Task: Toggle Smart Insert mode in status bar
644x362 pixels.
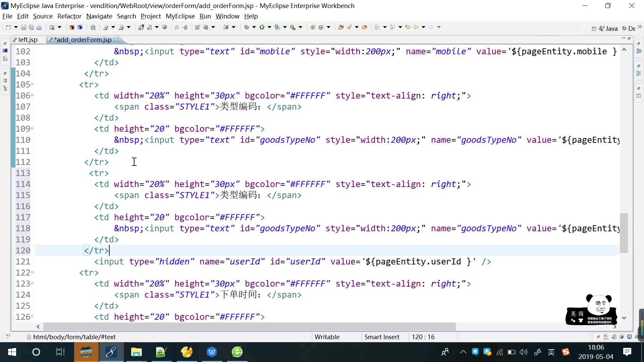Action: tap(382, 337)
